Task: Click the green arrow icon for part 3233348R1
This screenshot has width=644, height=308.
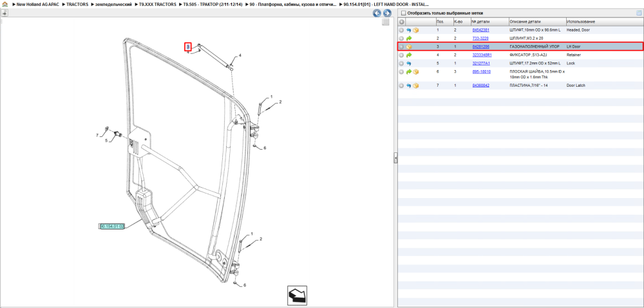Action: (409, 55)
